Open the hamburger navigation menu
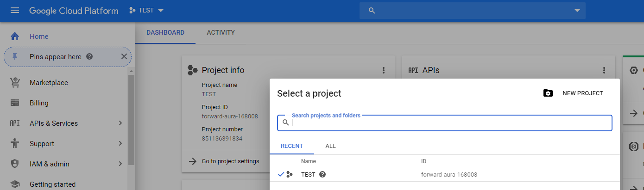This screenshot has width=644, height=190. coord(15,10)
